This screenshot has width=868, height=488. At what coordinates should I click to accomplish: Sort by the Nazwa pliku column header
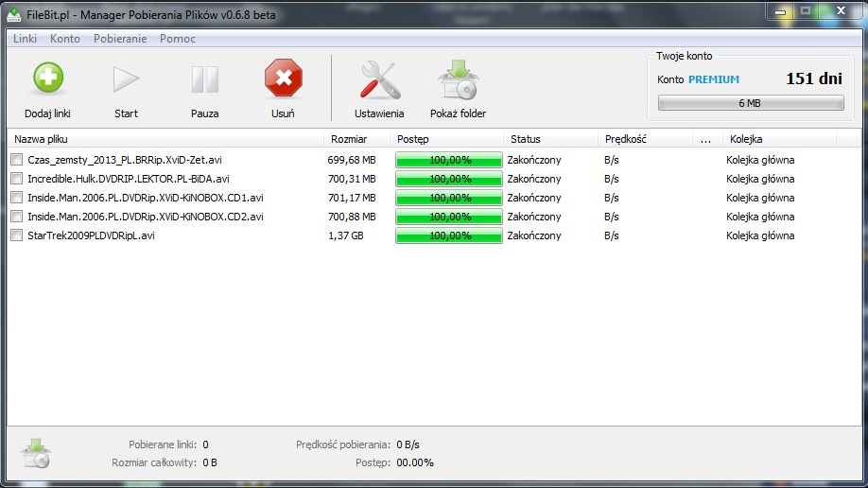pos(165,139)
